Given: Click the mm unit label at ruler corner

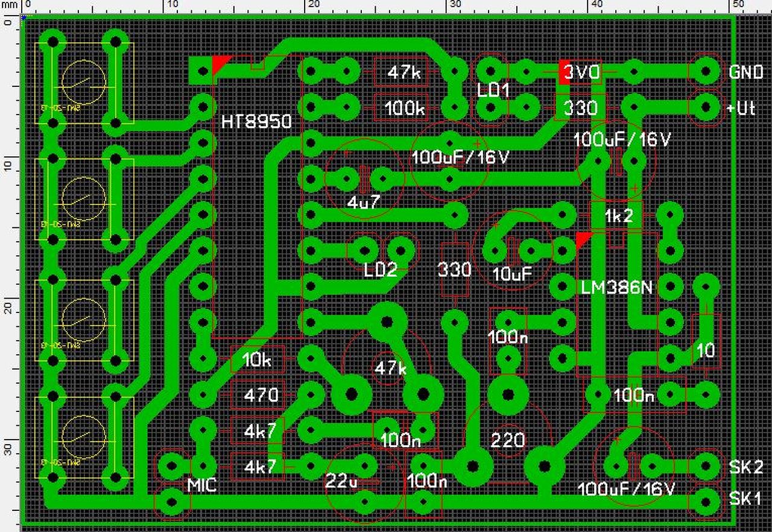Looking at the screenshot, I should click(x=10, y=5).
